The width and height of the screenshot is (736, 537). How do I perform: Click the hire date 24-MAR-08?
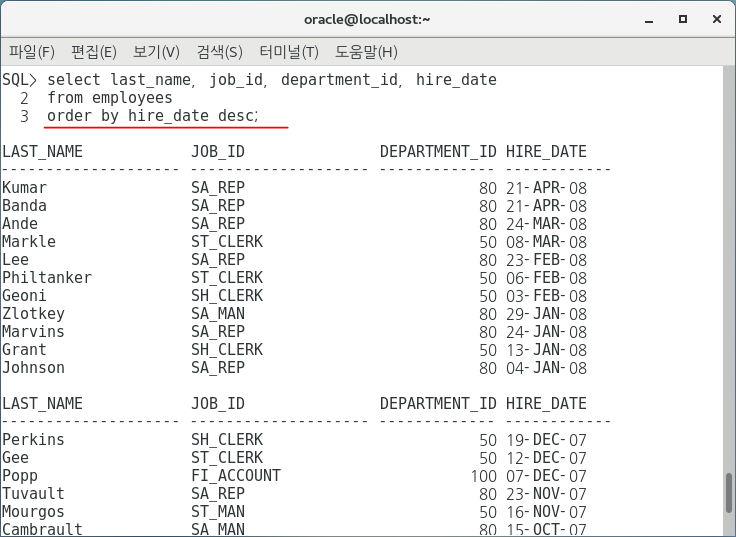click(x=546, y=224)
